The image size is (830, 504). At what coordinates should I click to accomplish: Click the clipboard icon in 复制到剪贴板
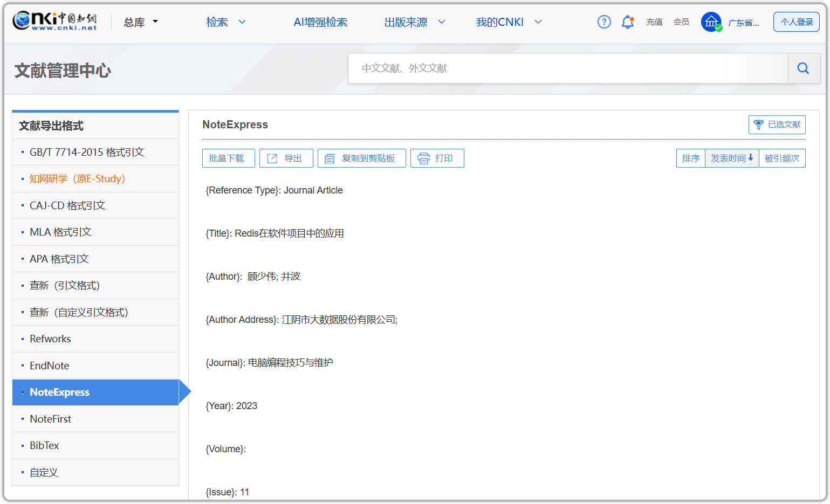(330, 158)
